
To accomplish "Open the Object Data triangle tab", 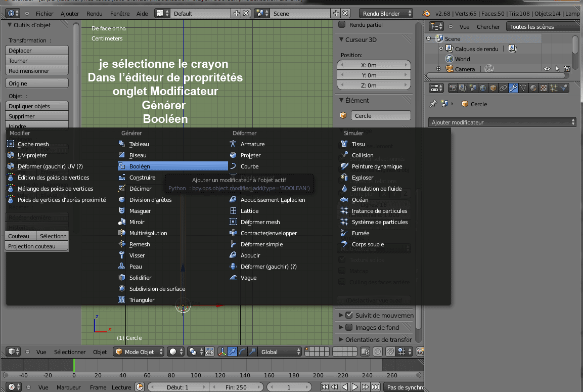I will 523,88.
